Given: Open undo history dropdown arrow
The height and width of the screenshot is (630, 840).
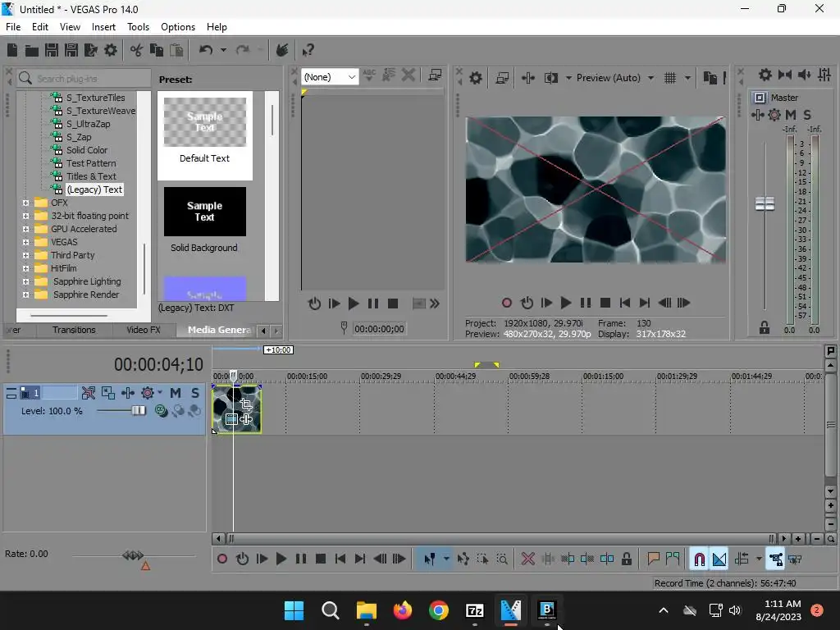Looking at the screenshot, I should pos(223,50).
